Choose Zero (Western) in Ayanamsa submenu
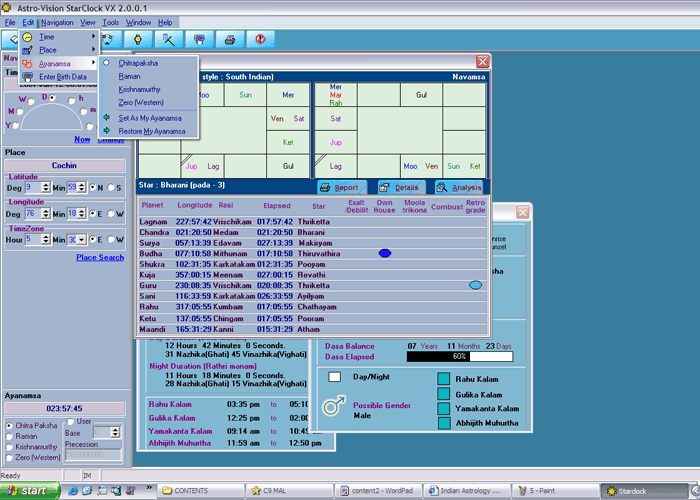Screen dimensions: 700x500 click(141, 102)
